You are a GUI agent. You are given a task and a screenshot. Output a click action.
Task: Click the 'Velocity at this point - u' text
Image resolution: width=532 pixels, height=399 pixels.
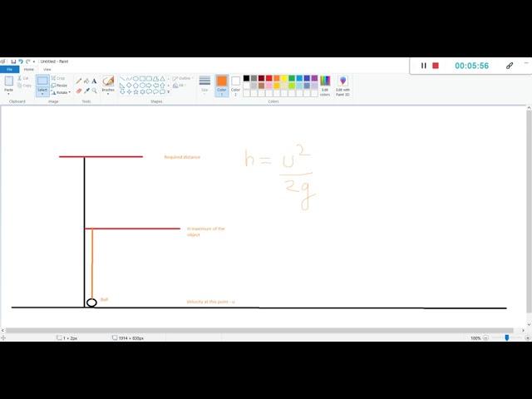(210, 302)
